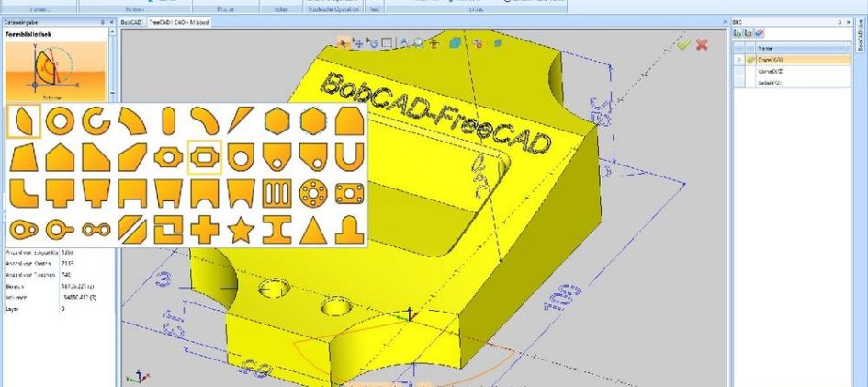Pick the notched plate with rectangular cutout
The height and width of the screenshot is (387, 868).
pyautogui.click(x=205, y=157)
